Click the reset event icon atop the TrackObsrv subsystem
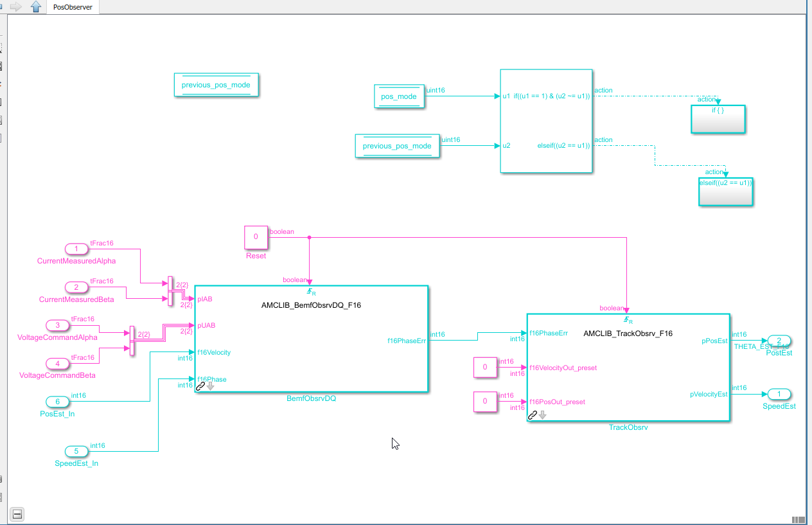 626,319
